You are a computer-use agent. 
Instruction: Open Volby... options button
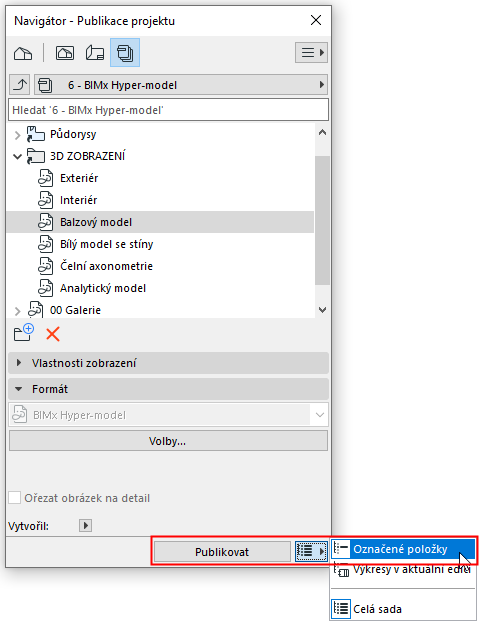coord(168,441)
